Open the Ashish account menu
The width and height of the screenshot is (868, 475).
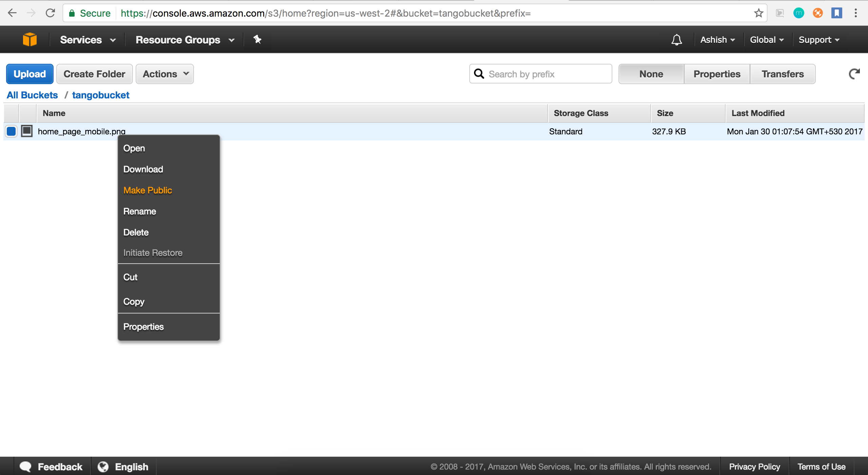pyautogui.click(x=718, y=40)
